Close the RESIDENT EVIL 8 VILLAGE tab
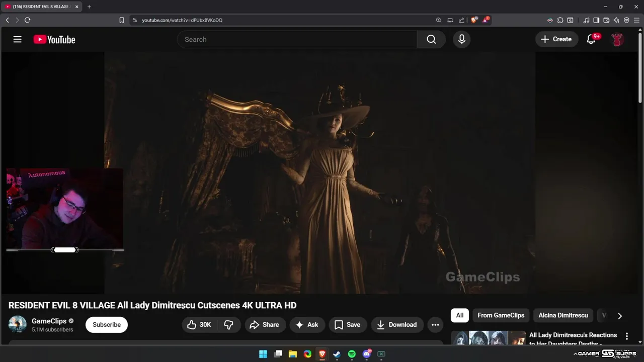Viewport: 644px width, 362px height. (77, 7)
